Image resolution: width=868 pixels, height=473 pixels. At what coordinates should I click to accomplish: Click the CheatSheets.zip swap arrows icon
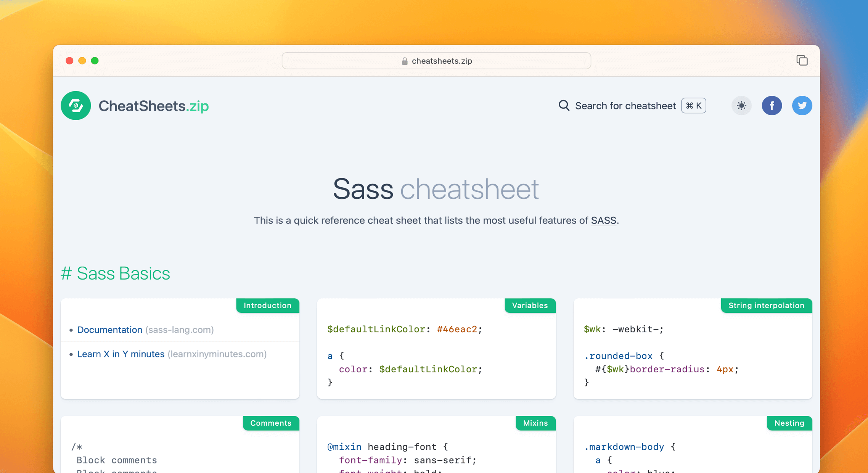click(x=76, y=105)
